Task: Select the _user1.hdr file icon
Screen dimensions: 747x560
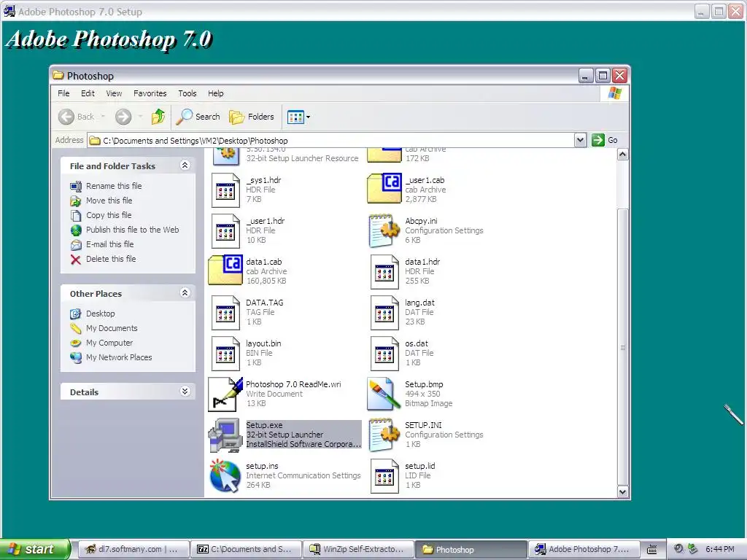Action: 225,231
